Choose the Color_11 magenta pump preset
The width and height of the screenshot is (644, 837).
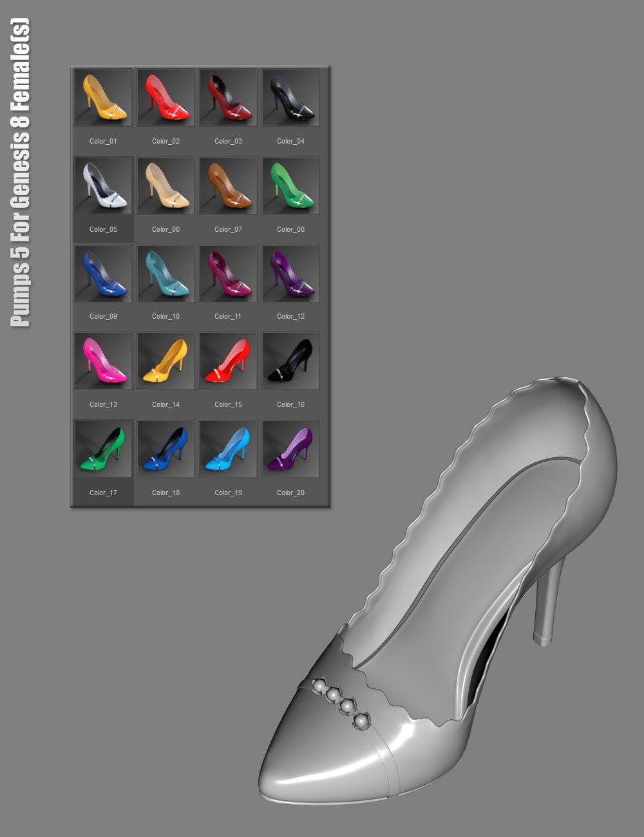(x=228, y=274)
